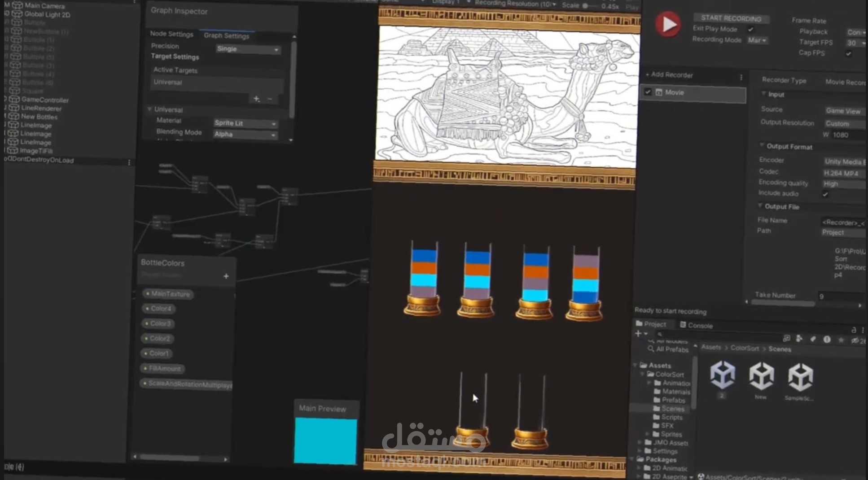
Task: Select the Prefabs folder icon
Action: (x=657, y=400)
